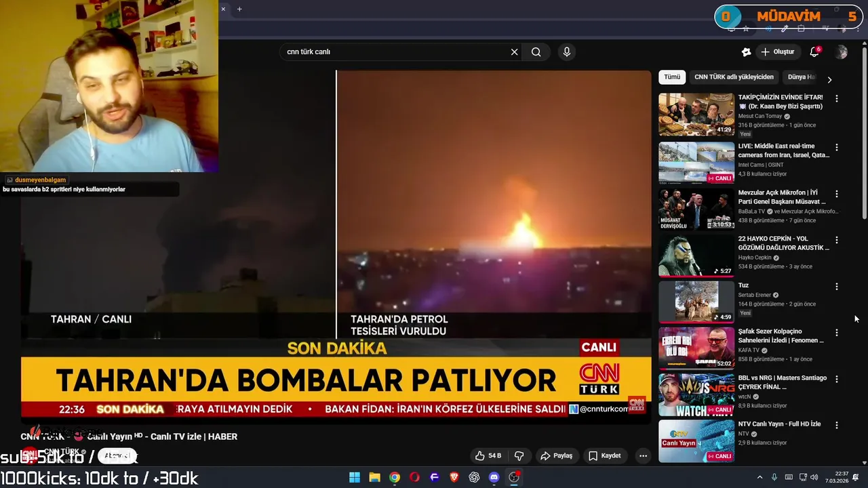Open title '22 HAYKO CEPKİN - YOL'
The image size is (868, 488).
(x=783, y=243)
